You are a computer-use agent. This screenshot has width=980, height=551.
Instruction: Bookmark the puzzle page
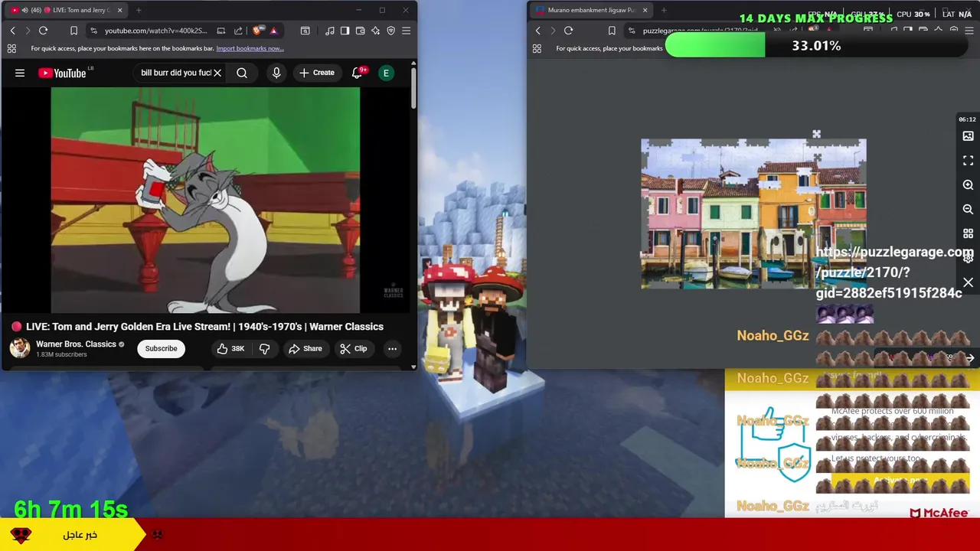pos(612,31)
